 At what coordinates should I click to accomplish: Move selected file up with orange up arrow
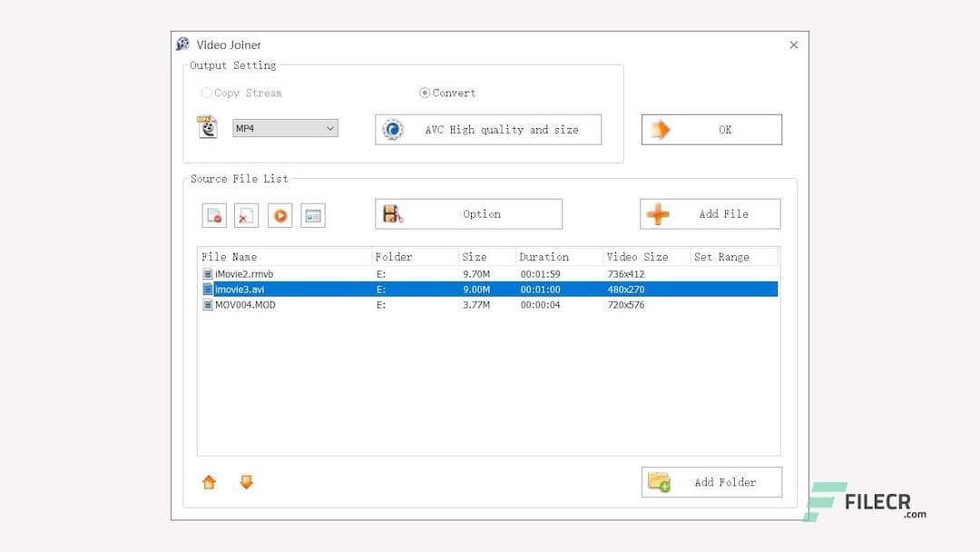(209, 482)
